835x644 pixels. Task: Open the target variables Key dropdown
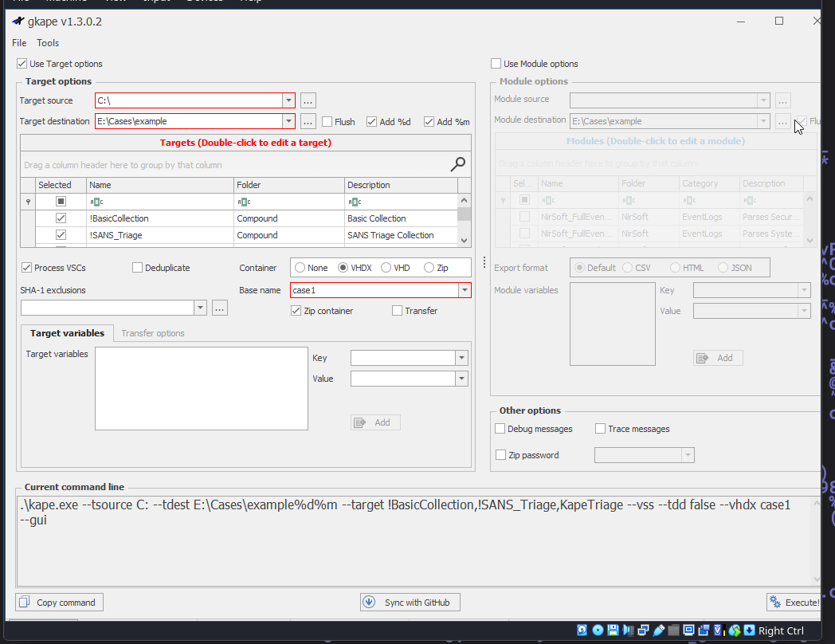pos(461,359)
